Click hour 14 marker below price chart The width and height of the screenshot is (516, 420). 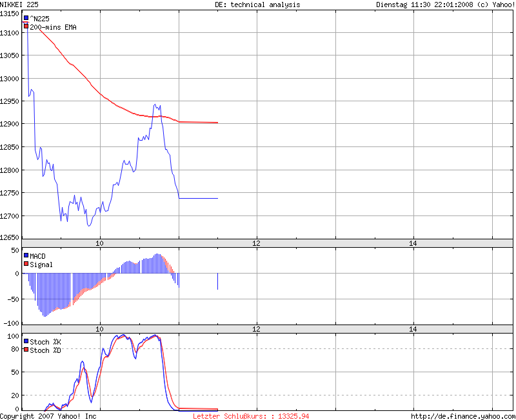coord(413,243)
